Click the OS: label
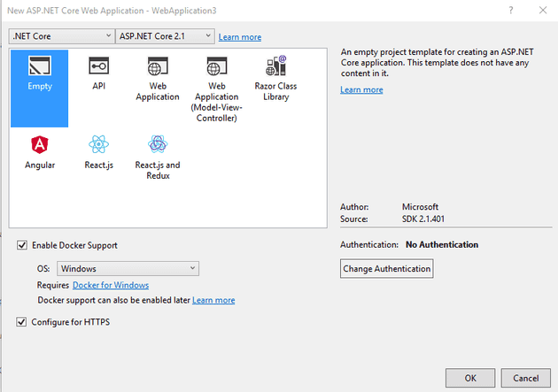 [x=43, y=269]
